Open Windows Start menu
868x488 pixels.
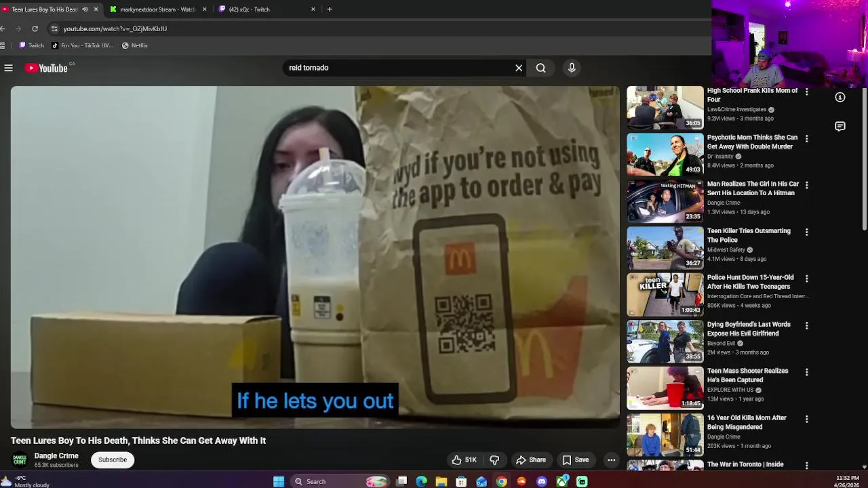tap(279, 481)
